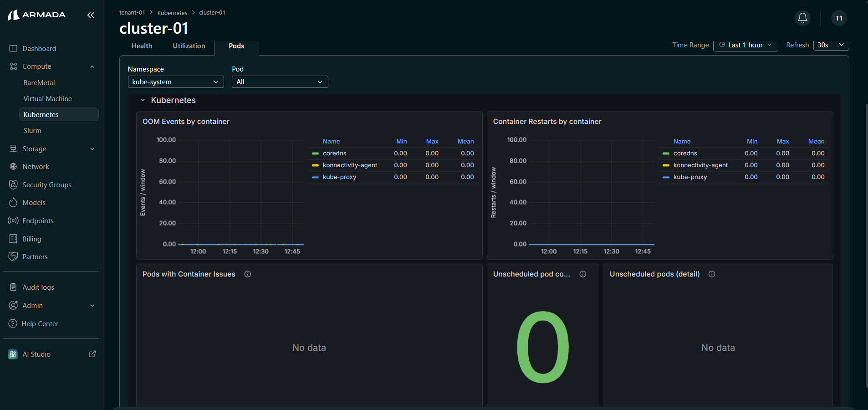Screen dimensions: 868x410
Task: Open the Last 1 hour time range dropdown
Action: (745, 45)
